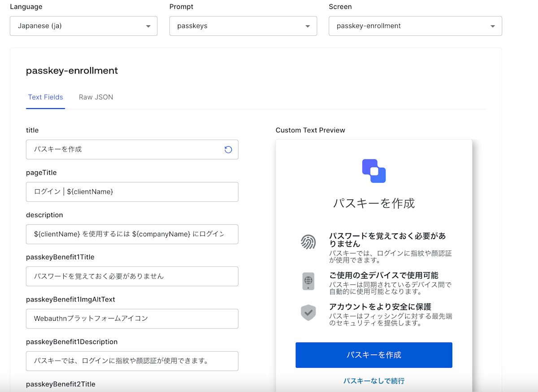Click the description field label
Viewport: 538px width, 392px height.
click(44, 215)
